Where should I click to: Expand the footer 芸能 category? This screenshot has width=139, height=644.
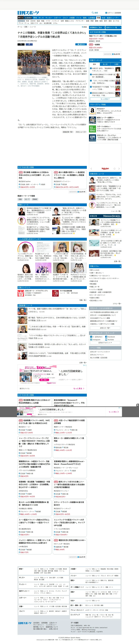coord(73,592)
